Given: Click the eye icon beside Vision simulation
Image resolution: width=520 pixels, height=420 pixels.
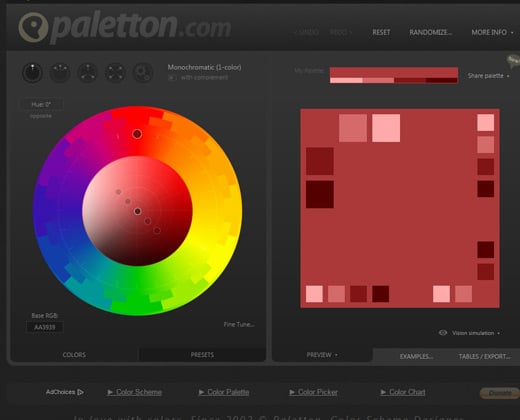Looking at the screenshot, I should coord(443,333).
